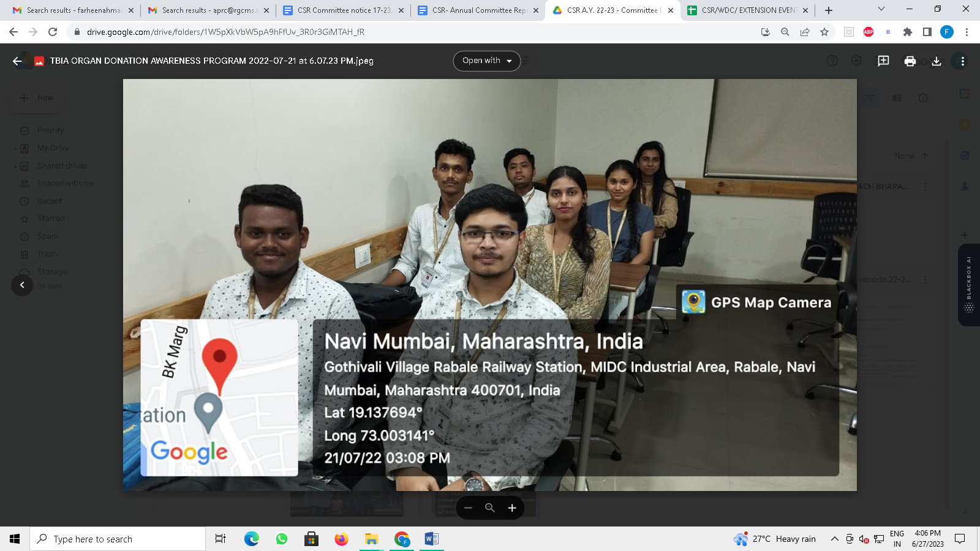Screen dimensions: 980x551
Task: Click the JPEG file name in the header
Action: tap(212, 61)
